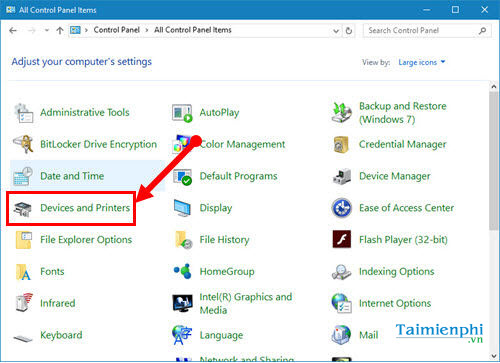
Task: Click the Ease of Access Center link
Action: (x=406, y=208)
